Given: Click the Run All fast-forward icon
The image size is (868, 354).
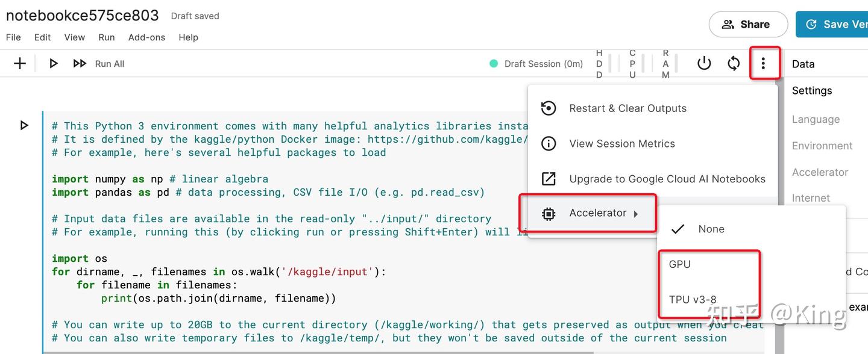Looking at the screenshot, I should 80,63.
